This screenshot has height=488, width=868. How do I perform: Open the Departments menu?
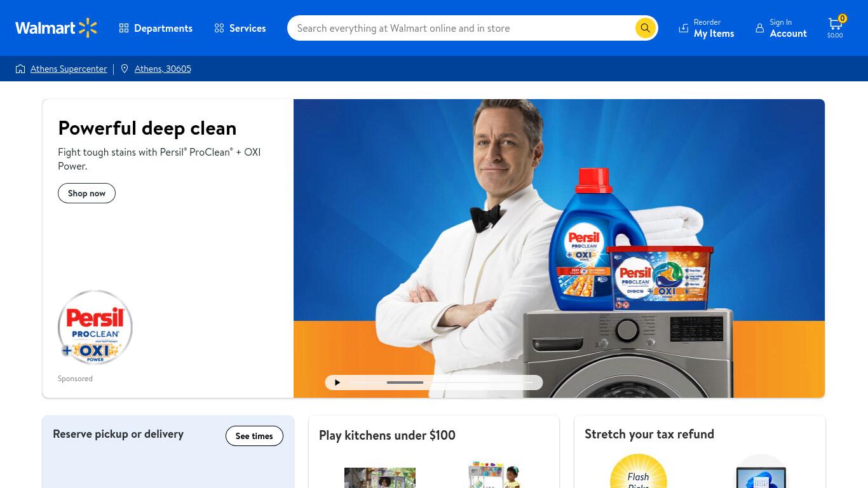click(x=156, y=28)
